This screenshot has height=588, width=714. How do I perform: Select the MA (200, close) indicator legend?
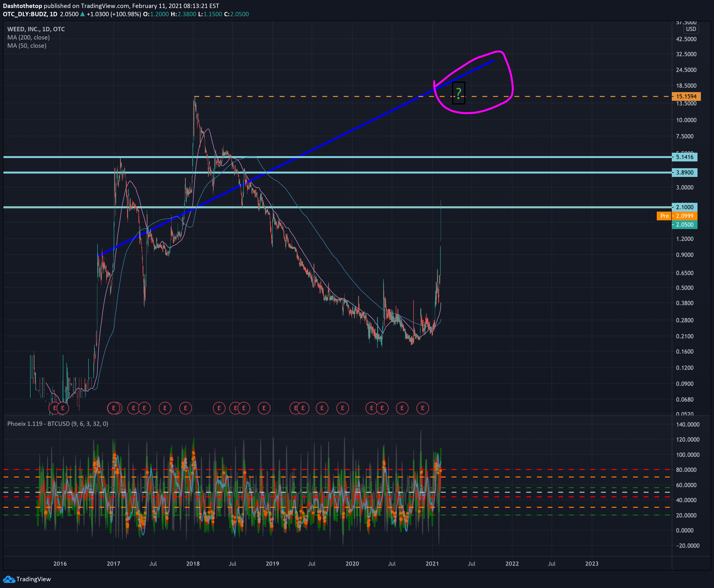pyautogui.click(x=28, y=37)
